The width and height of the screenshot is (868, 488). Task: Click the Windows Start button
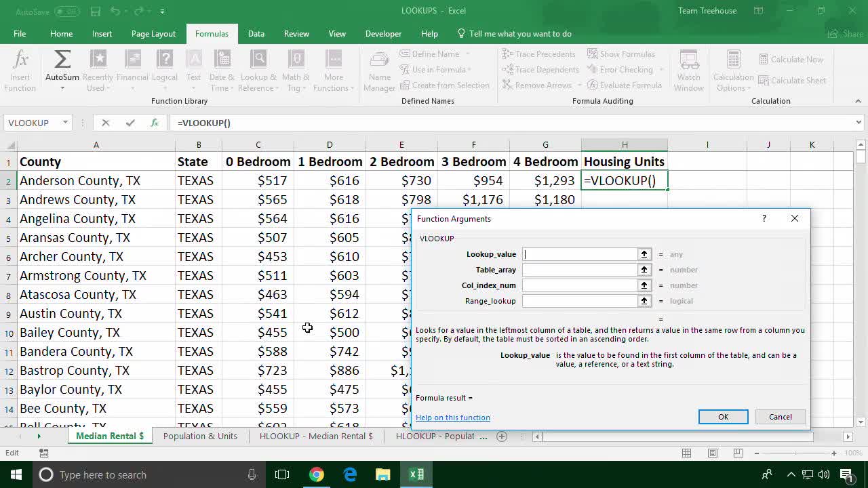pyautogui.click(x=16, y=474)
